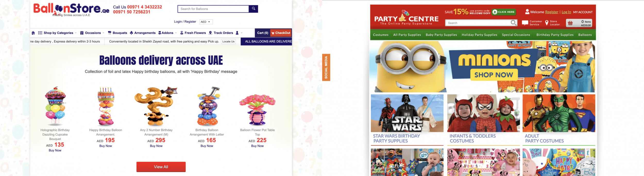This screenshot has height=176, width=644.
Task: Click the CheckOut button
Action: tap(281, 33)
